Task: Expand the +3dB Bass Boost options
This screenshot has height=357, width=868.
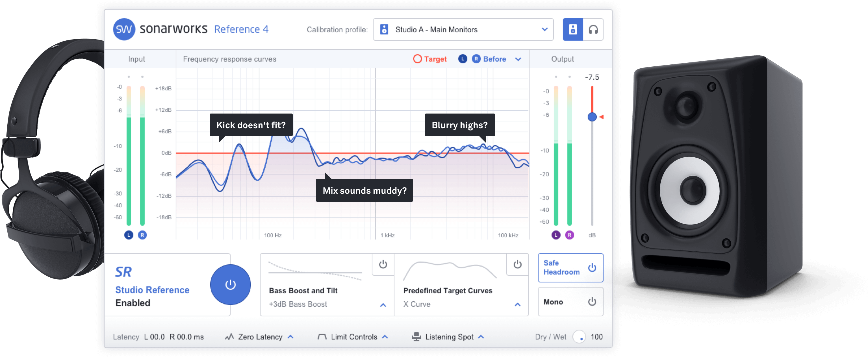Action: pos(383,305)
